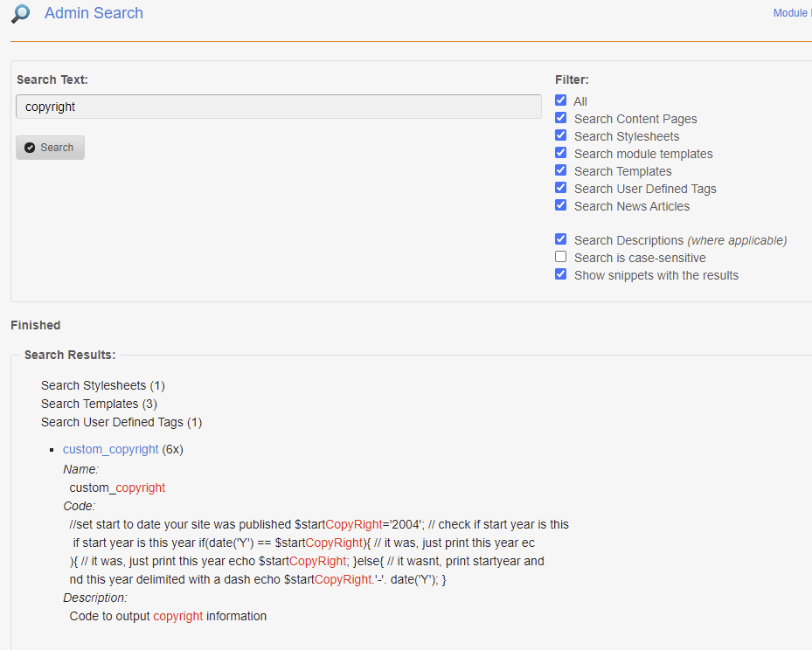Expand Search Templates (3) results
812x650 pixels.
coord(99,404)
